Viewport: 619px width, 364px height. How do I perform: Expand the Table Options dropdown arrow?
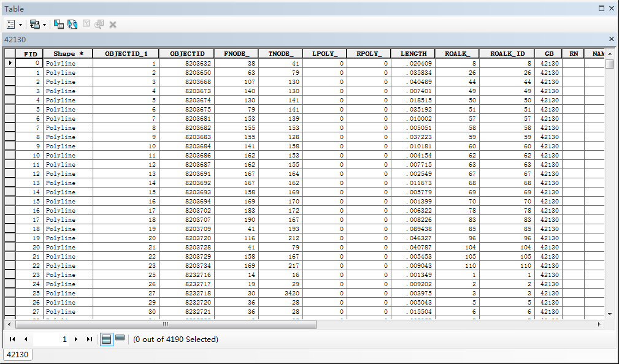point(20,25)
